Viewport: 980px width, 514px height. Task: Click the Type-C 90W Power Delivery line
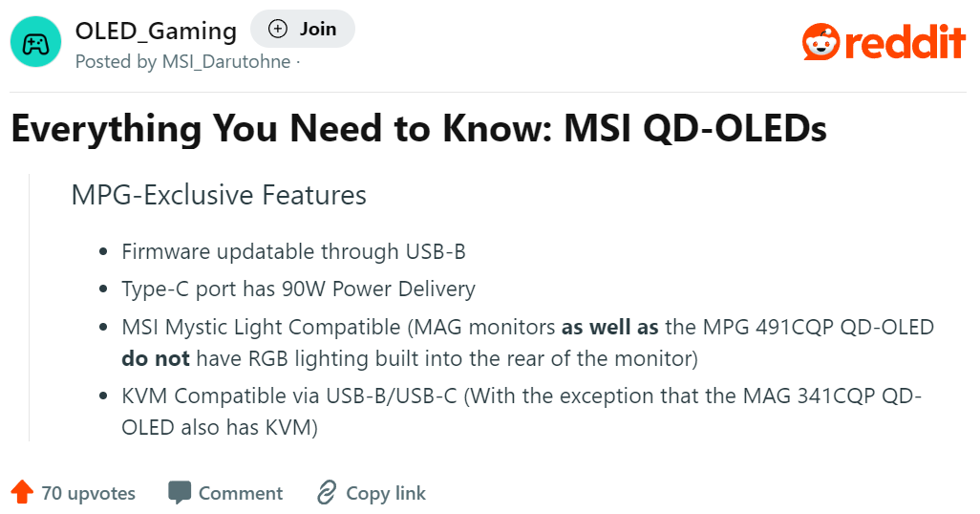click(298, 289)
